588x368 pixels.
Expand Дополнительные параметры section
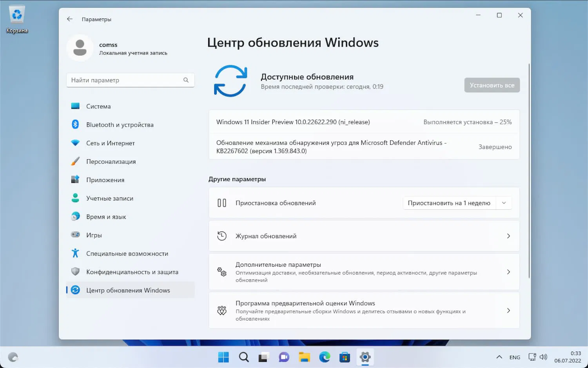coord(508,271)
